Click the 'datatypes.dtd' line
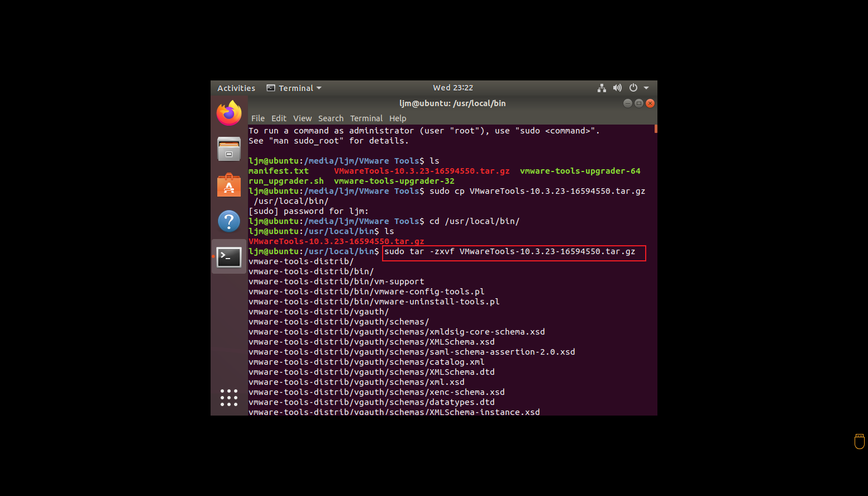This screenshot has width=868, height=496. (371, 402)
